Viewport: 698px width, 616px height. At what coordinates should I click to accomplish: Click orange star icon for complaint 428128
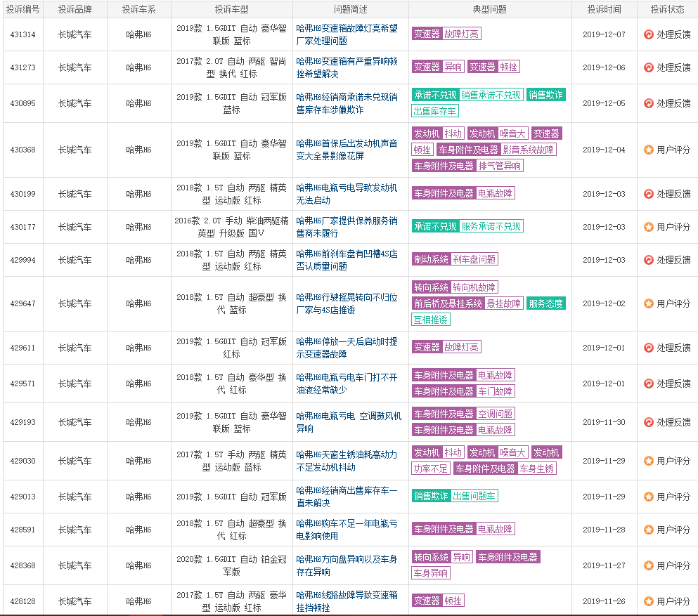point(649,601)
